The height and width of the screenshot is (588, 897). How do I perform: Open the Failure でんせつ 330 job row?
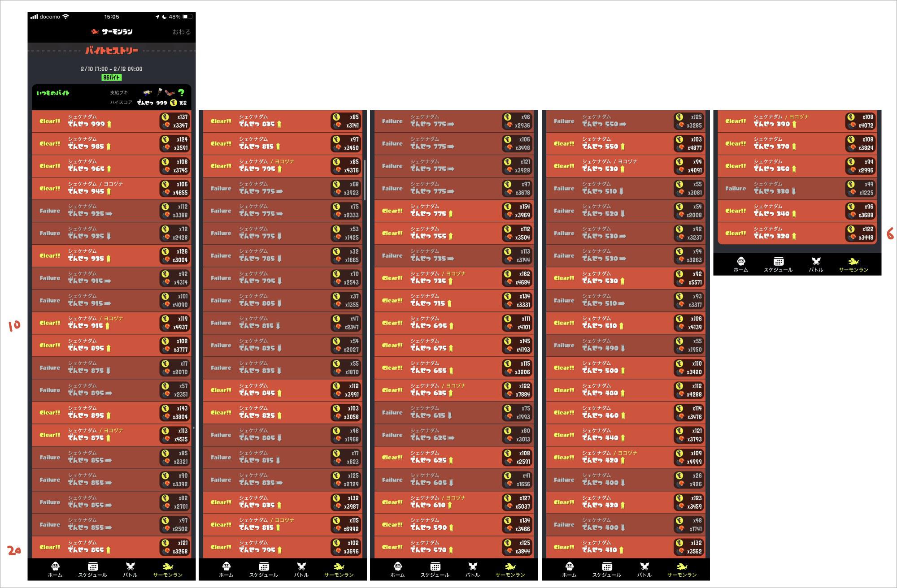[x=797, y=188]
